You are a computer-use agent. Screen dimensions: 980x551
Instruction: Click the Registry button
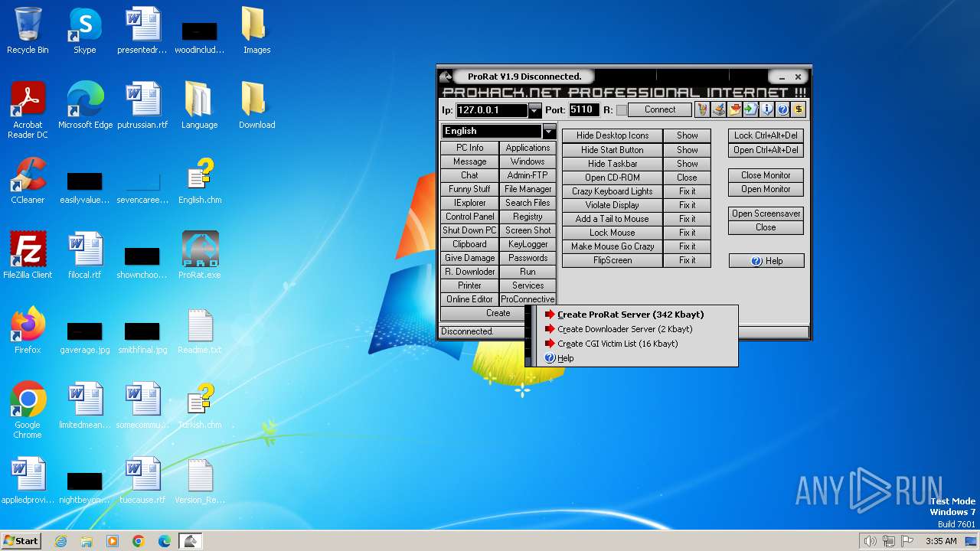[x=528, y=217]
